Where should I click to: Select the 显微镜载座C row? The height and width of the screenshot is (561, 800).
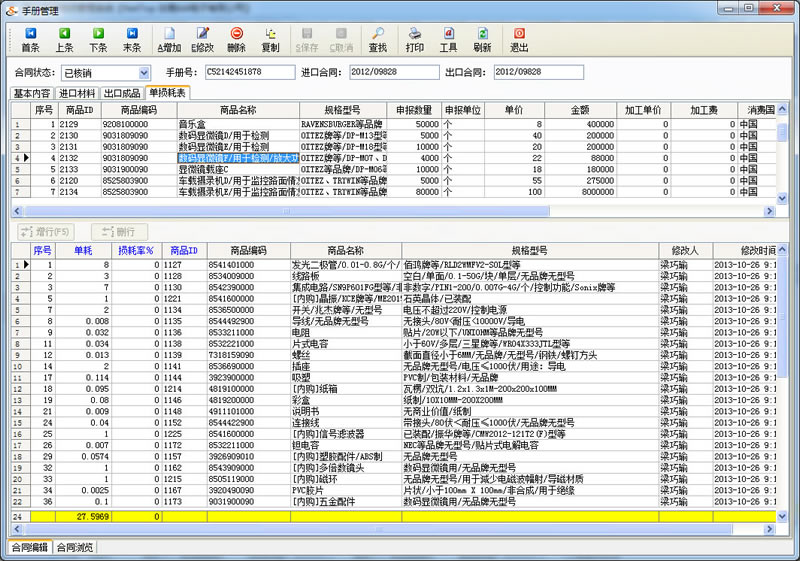pyautogui.click(x=393, y=169)
